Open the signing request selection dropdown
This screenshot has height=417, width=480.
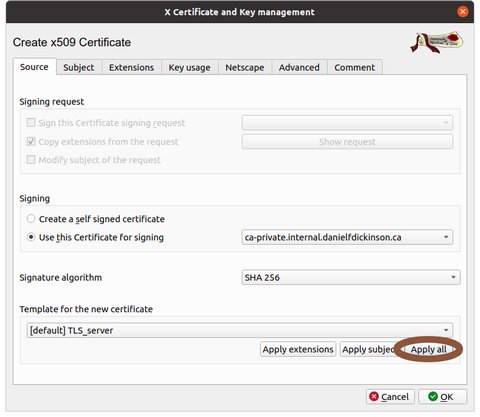pos(347,123)
